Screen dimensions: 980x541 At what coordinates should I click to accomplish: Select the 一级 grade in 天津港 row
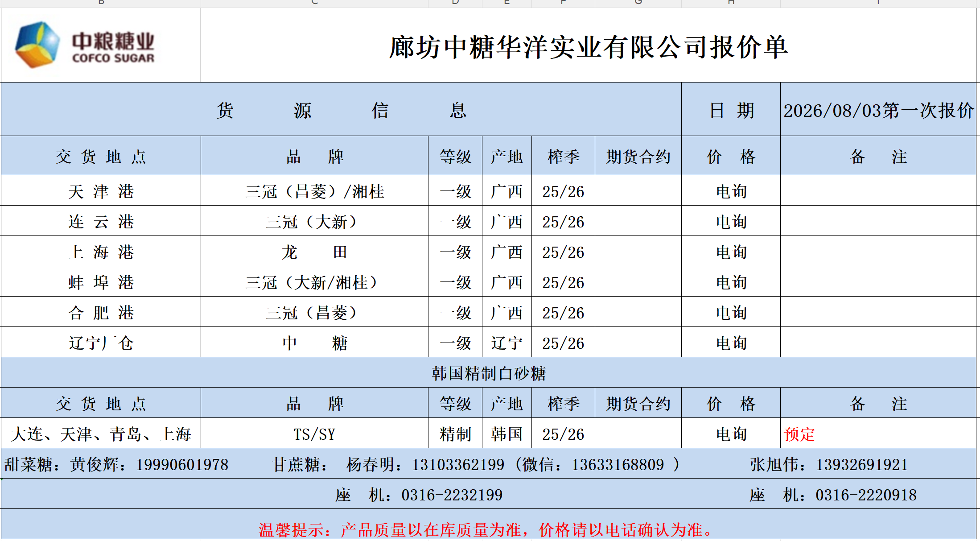click(x=455, y=191)
